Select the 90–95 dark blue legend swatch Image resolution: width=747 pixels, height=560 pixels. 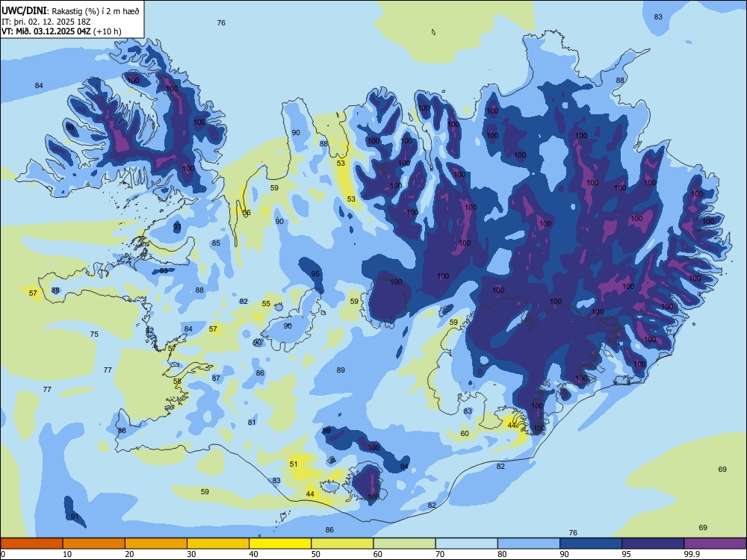591,544
